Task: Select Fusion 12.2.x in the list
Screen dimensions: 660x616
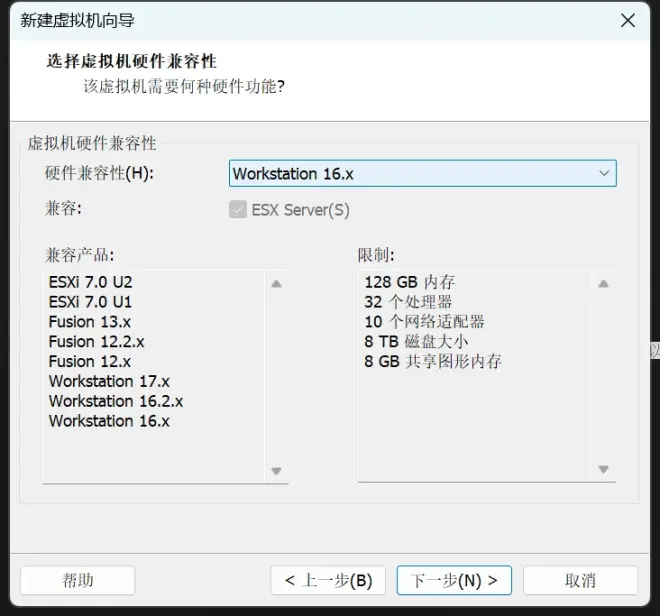Action: click(x=96, y=341)
